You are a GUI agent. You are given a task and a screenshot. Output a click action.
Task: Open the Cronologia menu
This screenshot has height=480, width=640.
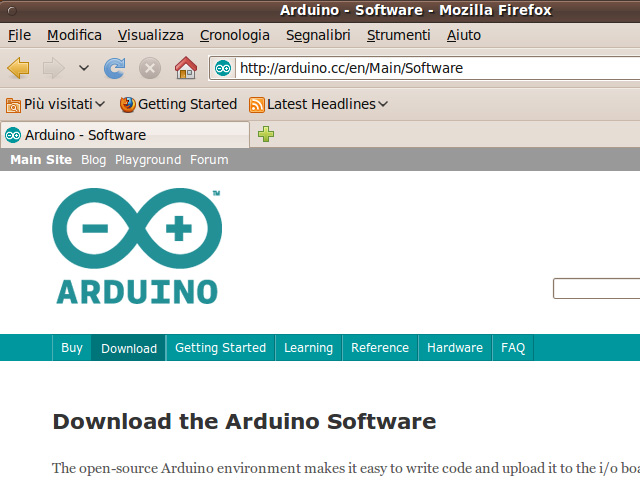tap(235, 35)
